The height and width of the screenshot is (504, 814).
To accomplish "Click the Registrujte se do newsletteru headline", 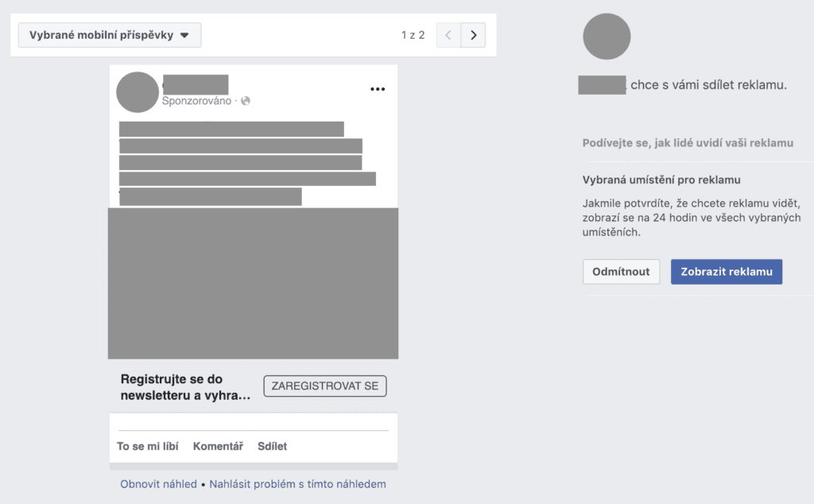I will [x=185, y=387].
